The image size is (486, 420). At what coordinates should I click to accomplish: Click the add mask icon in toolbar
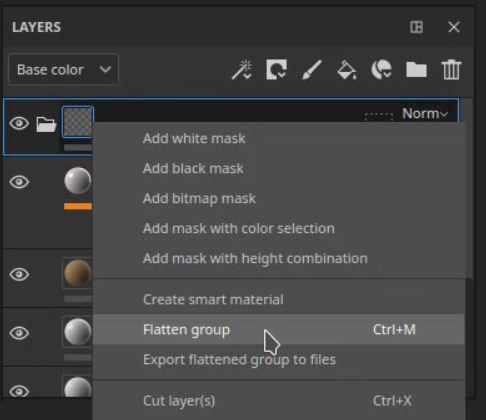[x=276, y=70]
